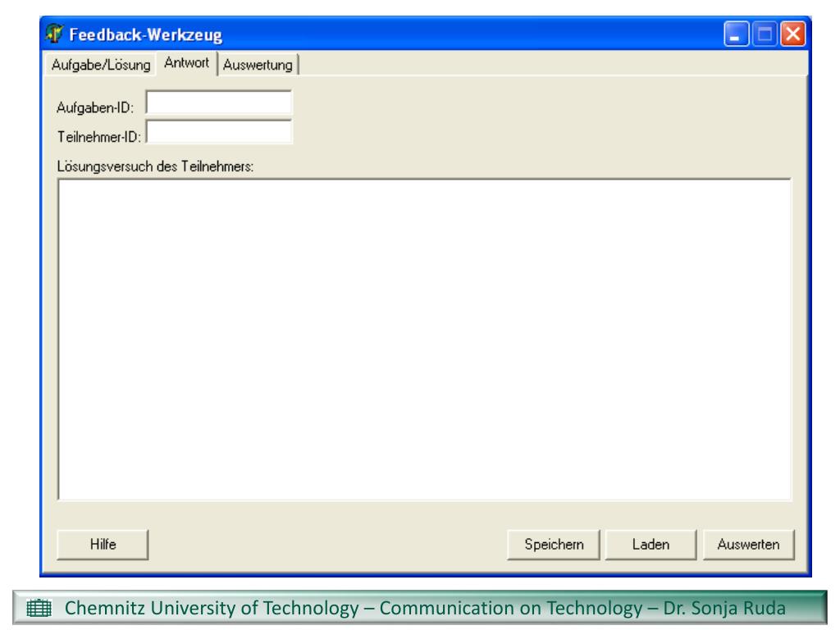Screen dimensions: 840x630
Task: Click into the Aufgaben-ID input field
Action: point(218,103)
